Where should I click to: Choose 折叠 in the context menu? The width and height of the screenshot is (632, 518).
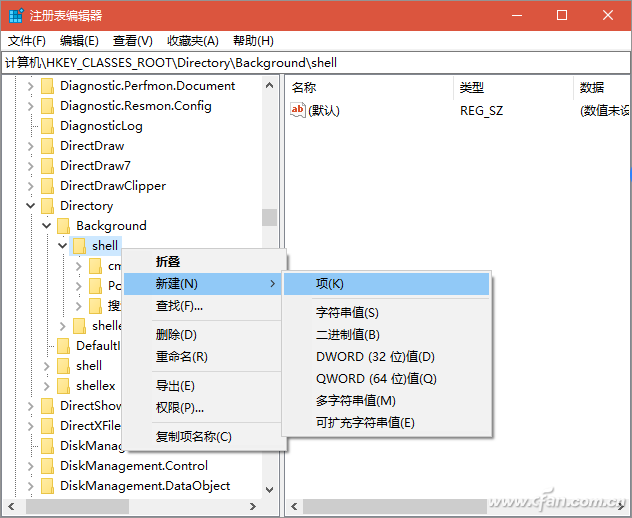[202, 262]
